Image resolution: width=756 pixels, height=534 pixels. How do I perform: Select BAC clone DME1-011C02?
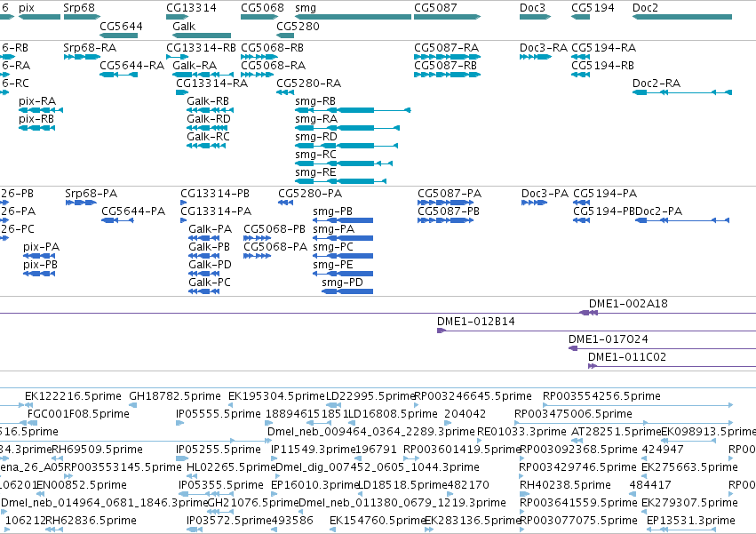[627, 357]
